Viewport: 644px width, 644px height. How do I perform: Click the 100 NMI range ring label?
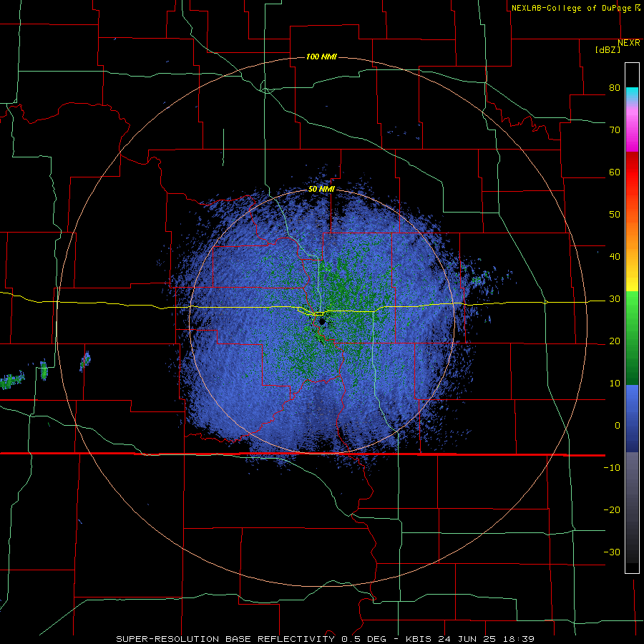coord(321,57)
